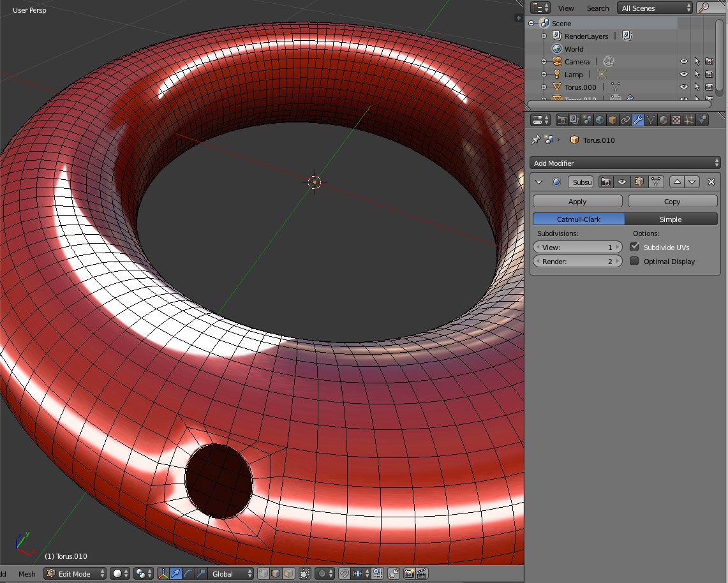Open the Mesh menu
Image resolution: width=728 pixels, height=583 pixels.
pyautogui.click(x=26, y=573)
